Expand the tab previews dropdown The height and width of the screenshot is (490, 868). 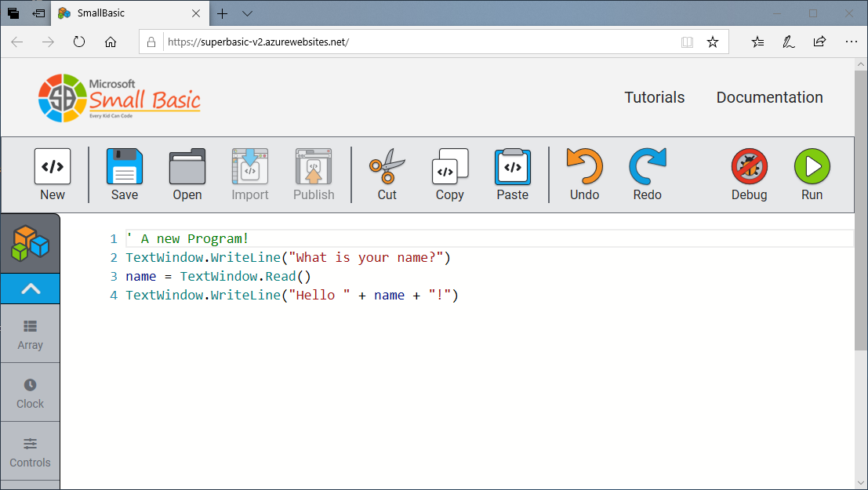[x=248, y=13]
